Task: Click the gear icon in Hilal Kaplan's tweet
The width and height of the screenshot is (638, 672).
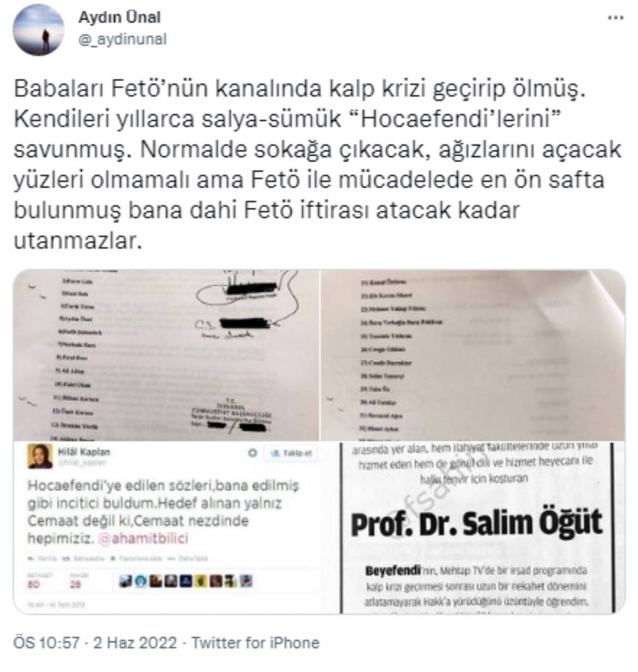Action: [253, 453]
